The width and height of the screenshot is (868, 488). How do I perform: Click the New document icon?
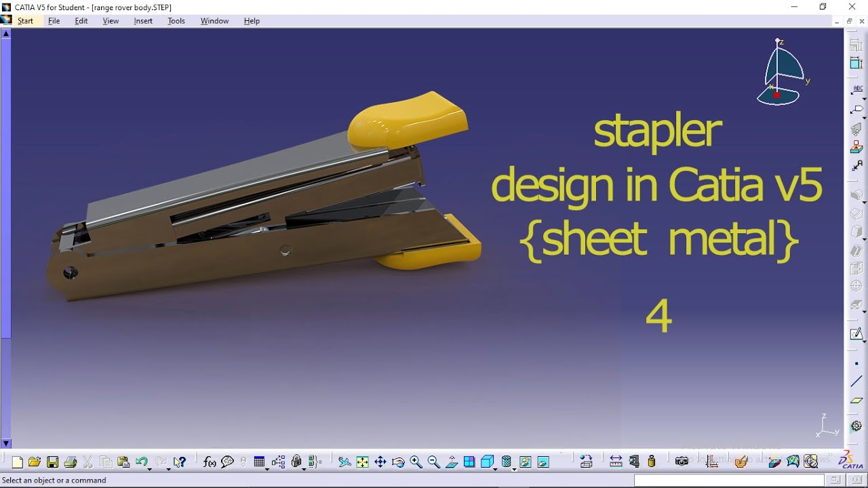(18, 462)
